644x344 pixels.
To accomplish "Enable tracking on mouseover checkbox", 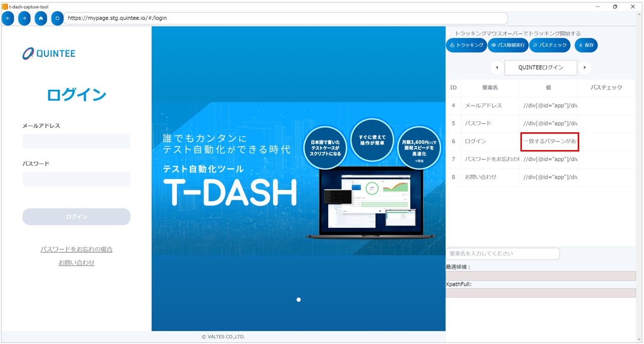I will [449, 34].
